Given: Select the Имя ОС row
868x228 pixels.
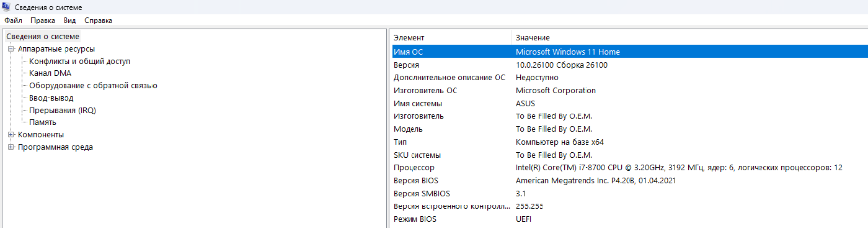Looking at the screenshot, I should coord(629,52).
